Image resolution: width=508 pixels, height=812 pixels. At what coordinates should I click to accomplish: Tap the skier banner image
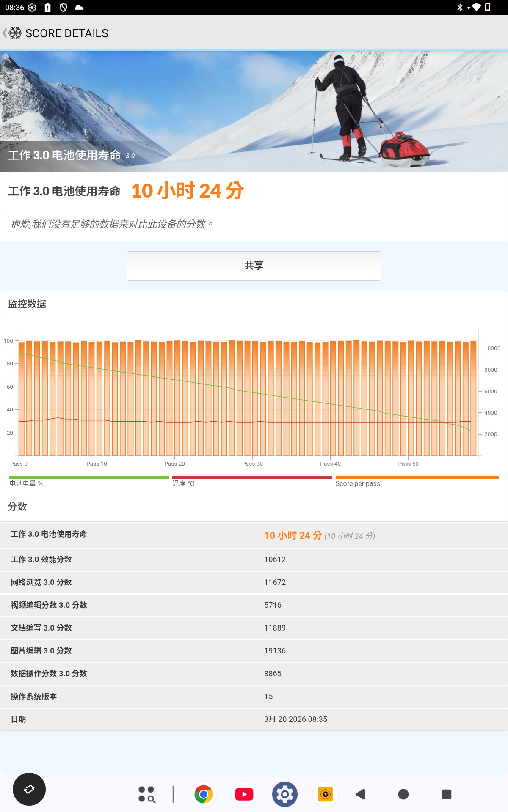click(x=254, y=111)
